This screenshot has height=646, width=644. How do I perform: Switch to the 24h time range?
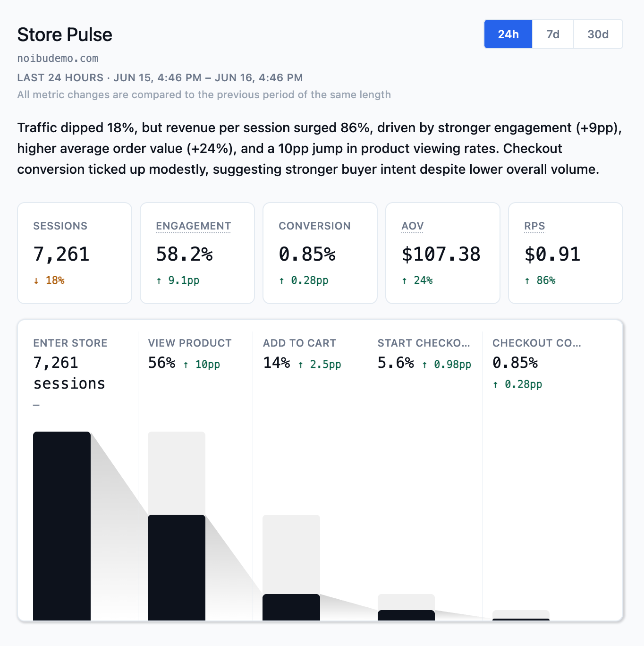[x=508, y=34]
